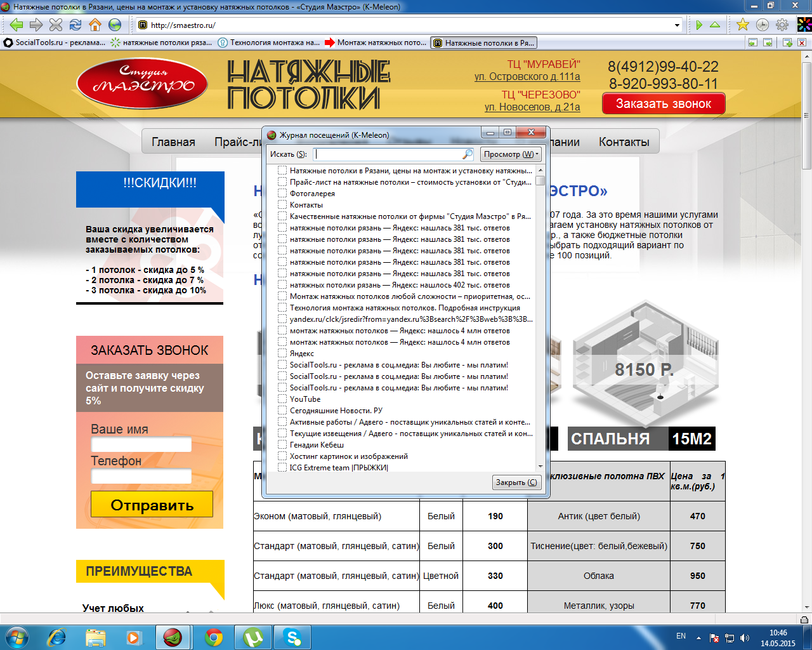Click the volume speaker tray icon
Image resolution: width=812 pixels, height=650 pixels.
pyautogui.click(x=744, y=638)
